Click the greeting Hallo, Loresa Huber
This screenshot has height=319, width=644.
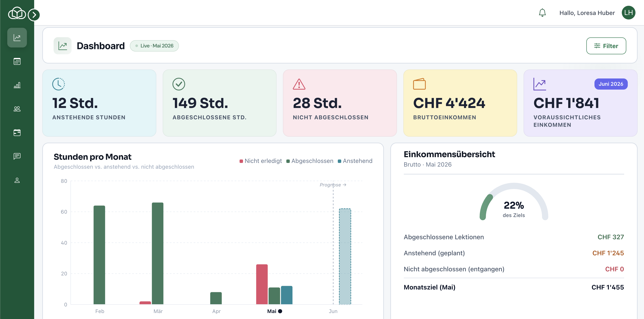point(587,13)
